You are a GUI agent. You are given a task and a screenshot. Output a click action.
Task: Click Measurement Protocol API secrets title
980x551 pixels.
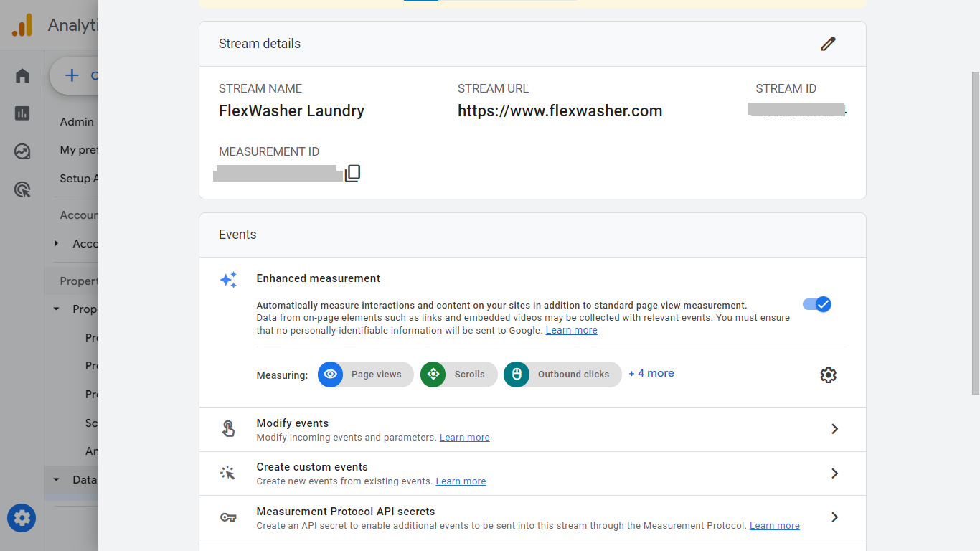point(346,512)
